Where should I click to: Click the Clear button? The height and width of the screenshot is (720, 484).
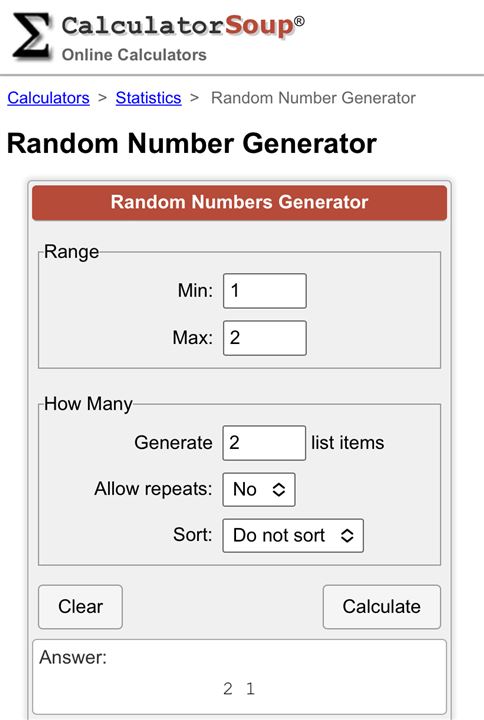tap(80, 607)
